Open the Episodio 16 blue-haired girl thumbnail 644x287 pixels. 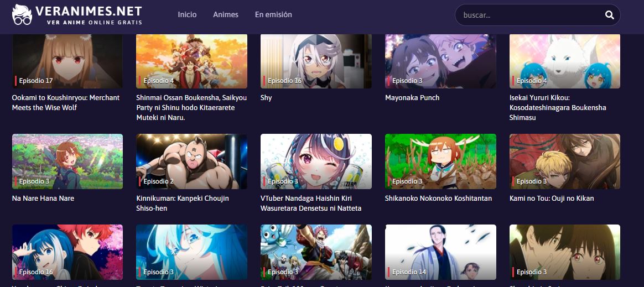(67, 252)
